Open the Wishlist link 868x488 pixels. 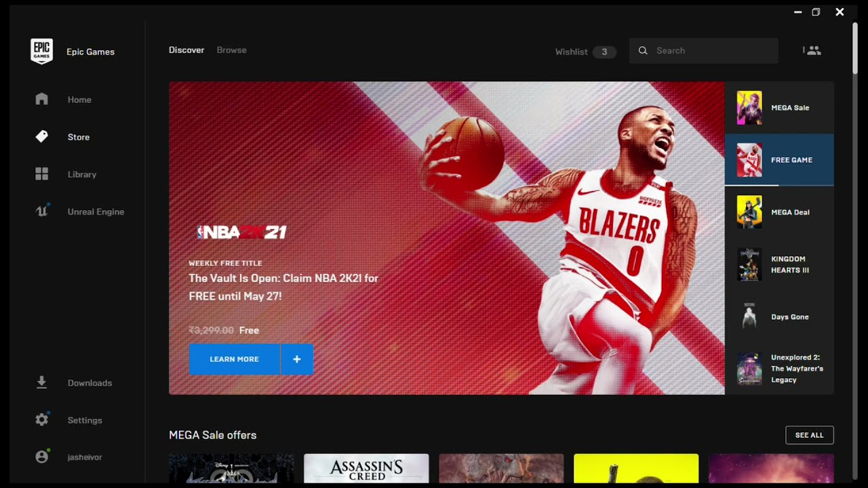click(571, 52)
